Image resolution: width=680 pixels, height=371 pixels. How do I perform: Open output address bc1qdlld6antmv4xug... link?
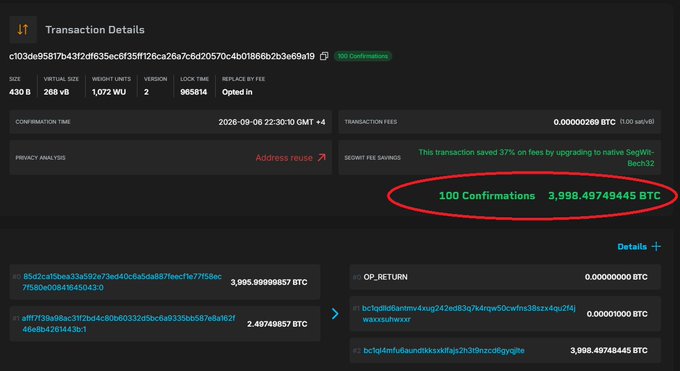[469, 314]
